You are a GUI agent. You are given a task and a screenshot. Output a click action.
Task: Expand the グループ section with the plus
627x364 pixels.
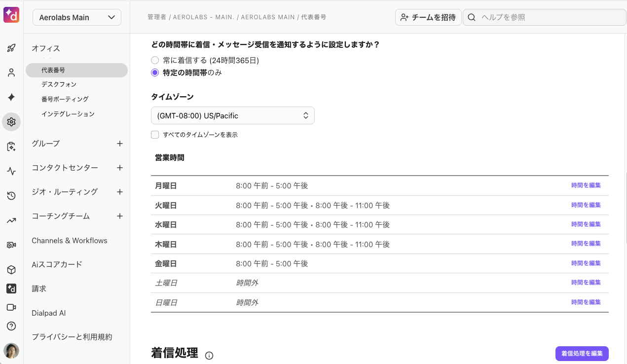[120, 144]
